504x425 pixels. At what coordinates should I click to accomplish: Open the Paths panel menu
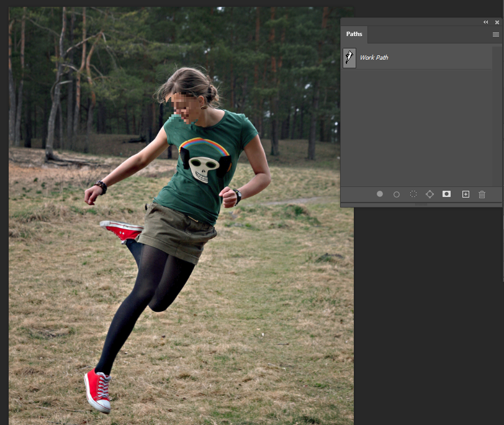point(496,34)
